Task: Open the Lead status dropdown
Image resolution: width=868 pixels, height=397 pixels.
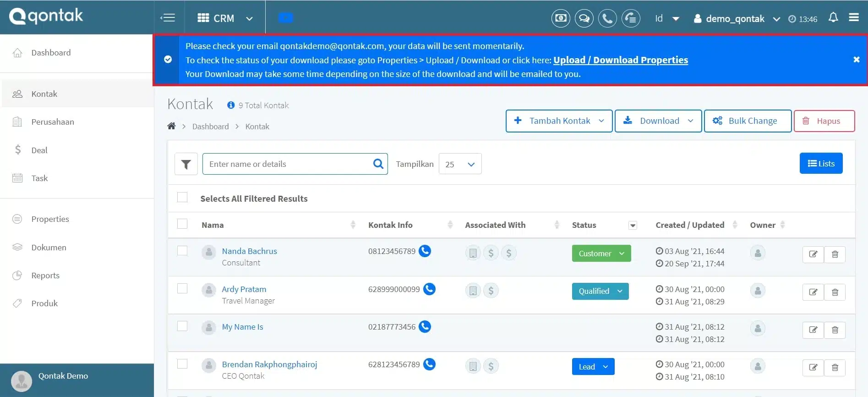Action: pos(593,367)
